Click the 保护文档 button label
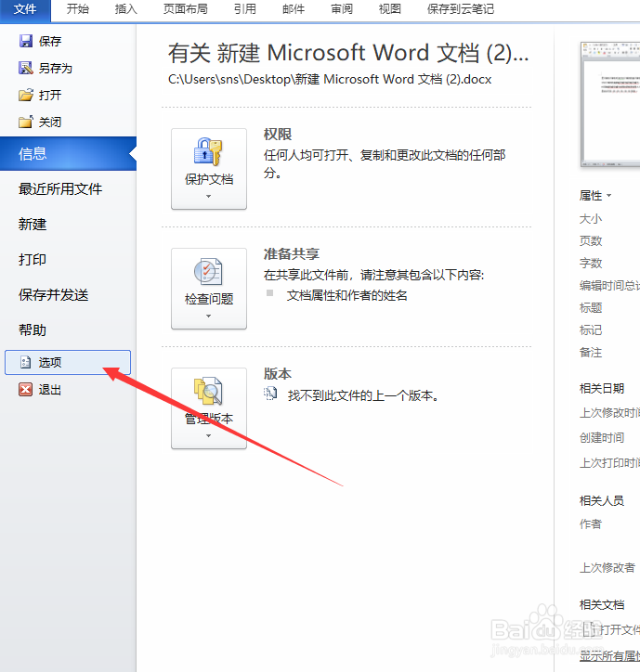 pyautogui.click(x=209, y=179)
